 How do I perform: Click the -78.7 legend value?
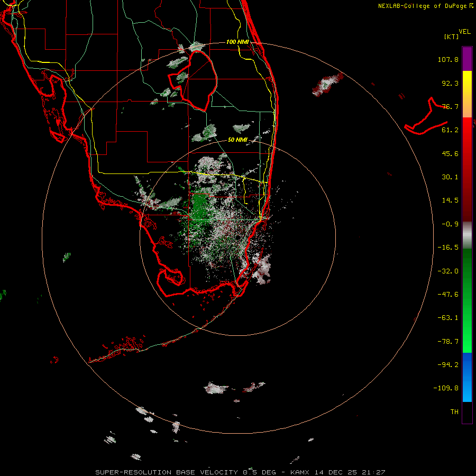click(448, 342)
